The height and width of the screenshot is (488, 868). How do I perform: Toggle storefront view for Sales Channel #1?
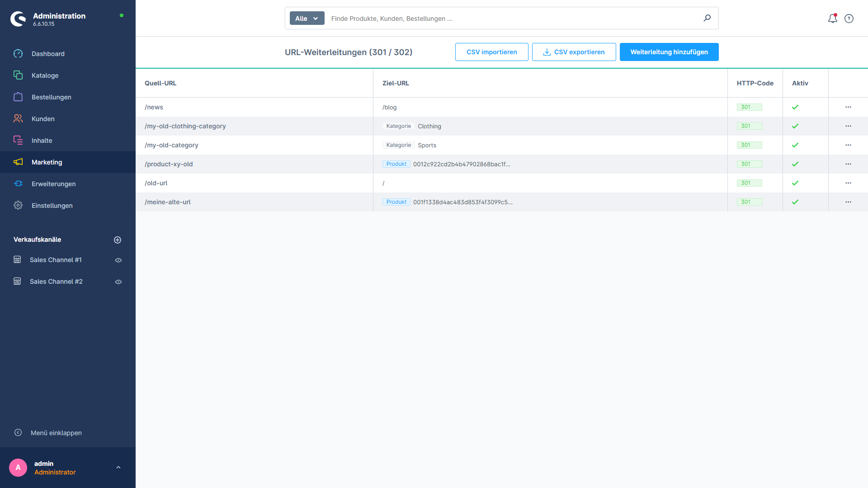click(x=118, y=260)
